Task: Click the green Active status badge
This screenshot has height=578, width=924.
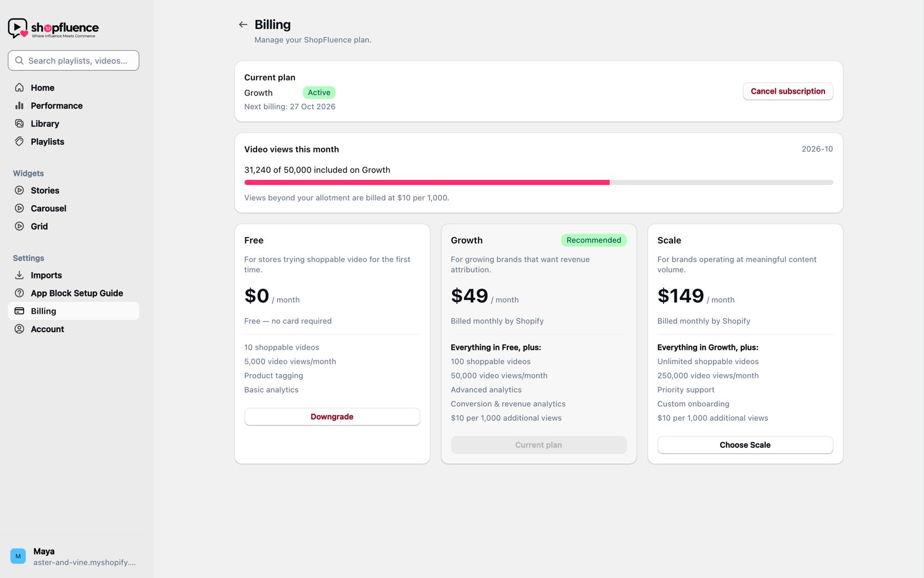Action: pyautogui.click(x=319, y=92)
